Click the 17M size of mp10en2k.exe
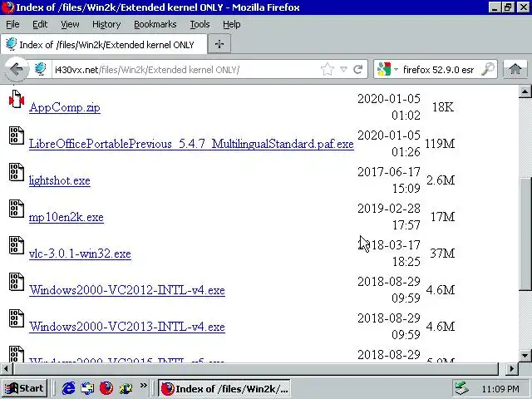The width and height of the screenshot is (532, 399). pyautogui.click(x=443, y=217)
